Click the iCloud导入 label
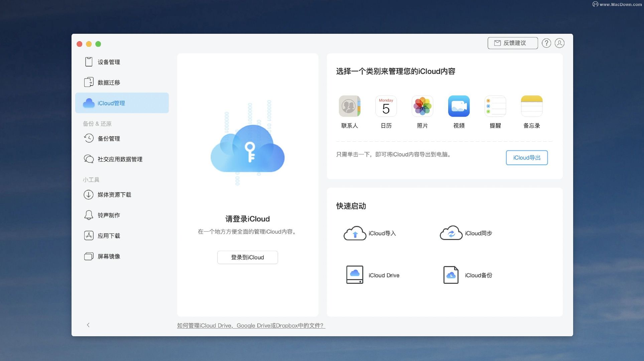 382,233
